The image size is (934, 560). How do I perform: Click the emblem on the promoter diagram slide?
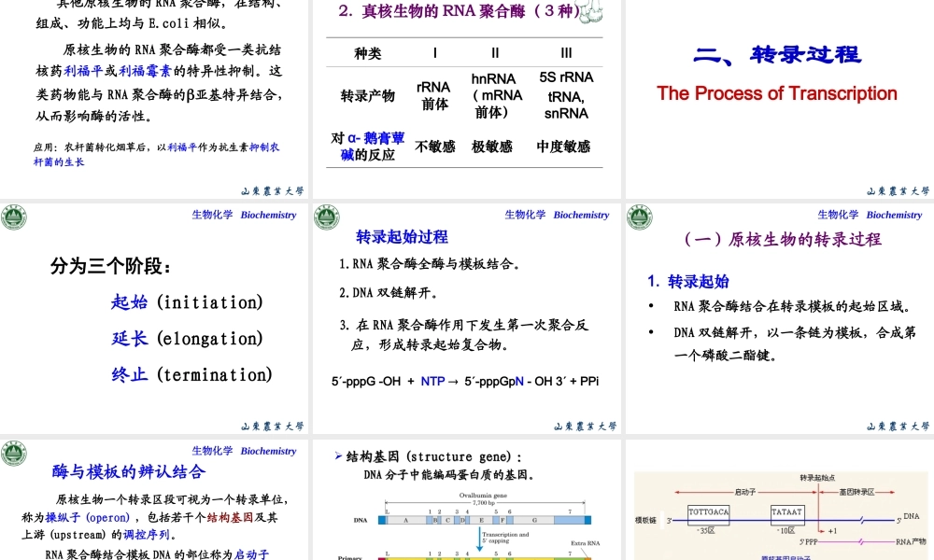click(x=637, y=453)
